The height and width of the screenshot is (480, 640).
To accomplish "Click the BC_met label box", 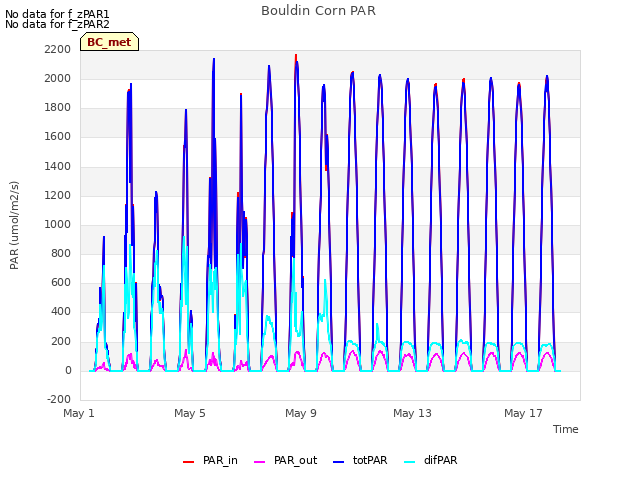I will [x=109, y=42].
